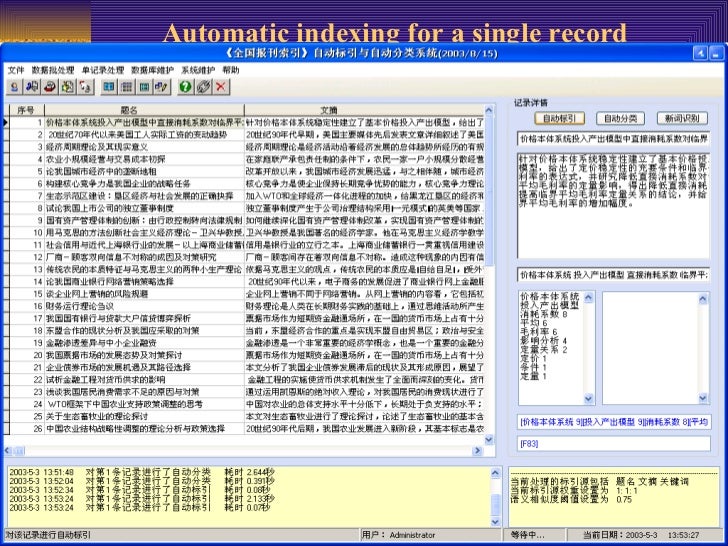Click up arrow in the keyword frequency list

[589, 298]
